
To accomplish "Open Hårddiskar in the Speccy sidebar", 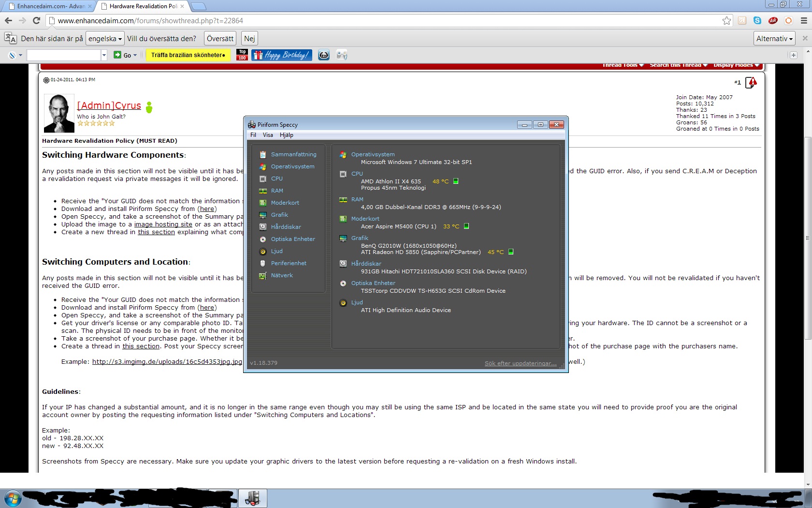I will [x=286, y=227].
